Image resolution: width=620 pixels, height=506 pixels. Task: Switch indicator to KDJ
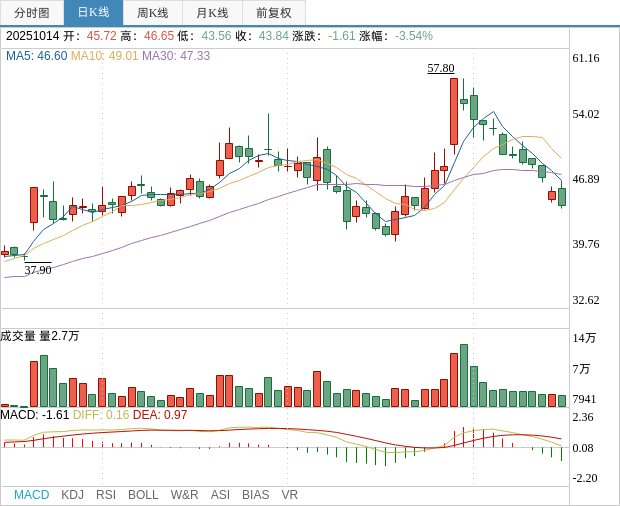(x=72, y=495)
